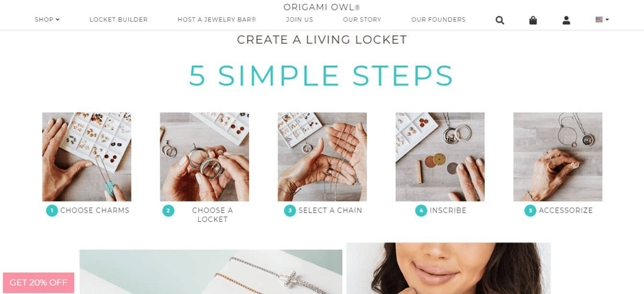Open the JOIN US menu item
The width and height of the screenshot is (644, 294).
pyautogui.click(x=300, y=19)
